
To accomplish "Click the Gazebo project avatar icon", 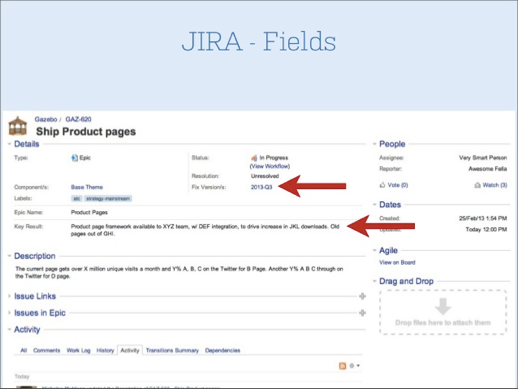I will click(x=18, y=126).
